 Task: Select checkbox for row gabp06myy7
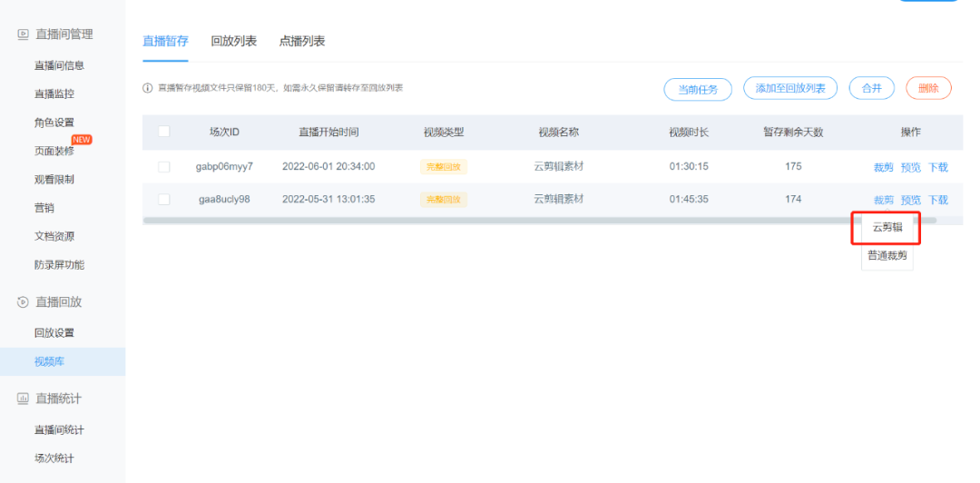(x=164, y=167)
